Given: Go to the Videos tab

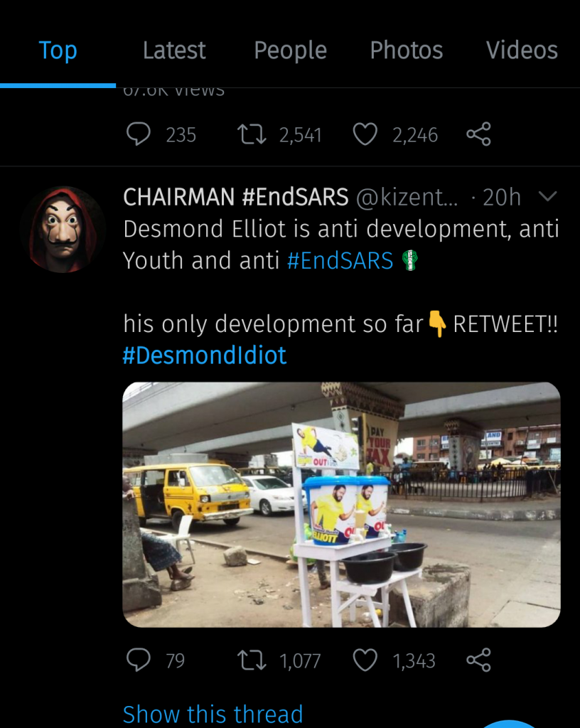Looking at the screenshot, I should [x=522, y=50].
